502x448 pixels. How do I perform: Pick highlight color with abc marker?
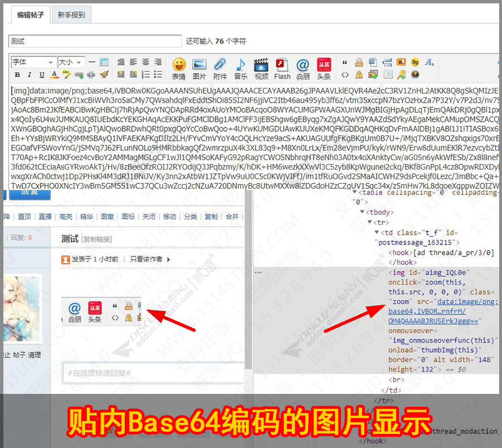point(67,74)
